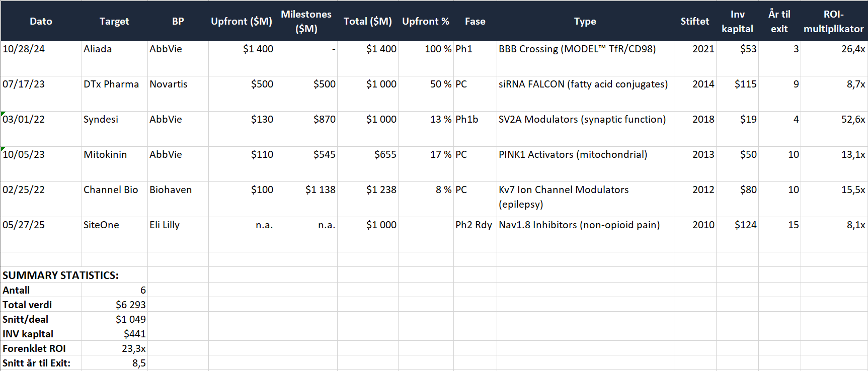Click the SUMMARY STATISTICS heading cell
Screen dimensions: 868x371
(60, 275)
